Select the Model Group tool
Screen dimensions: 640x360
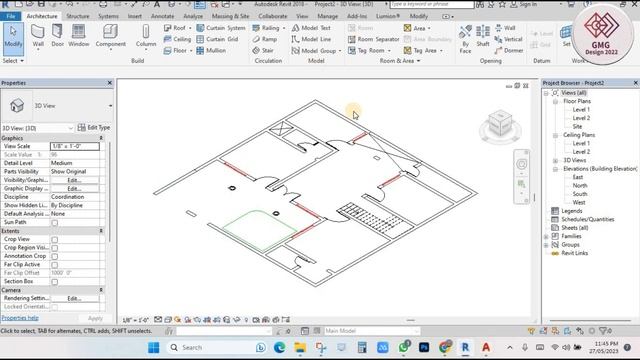pos(316,51)
